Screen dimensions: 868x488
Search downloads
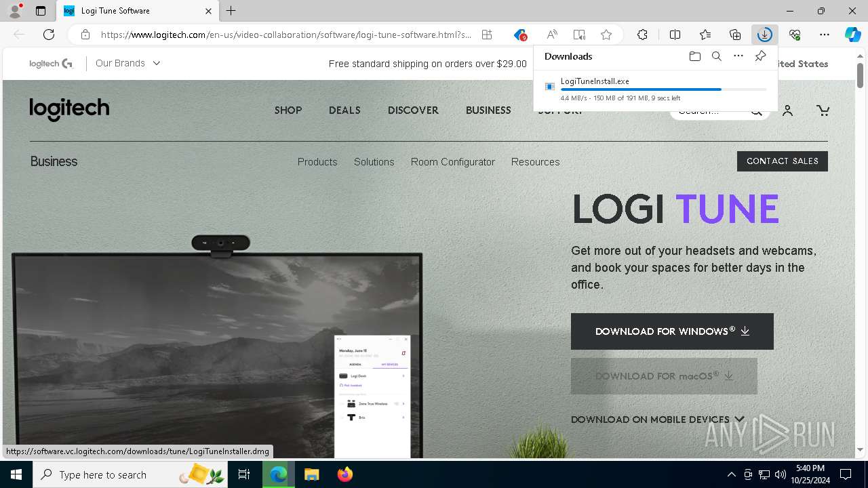coord(716,56)
